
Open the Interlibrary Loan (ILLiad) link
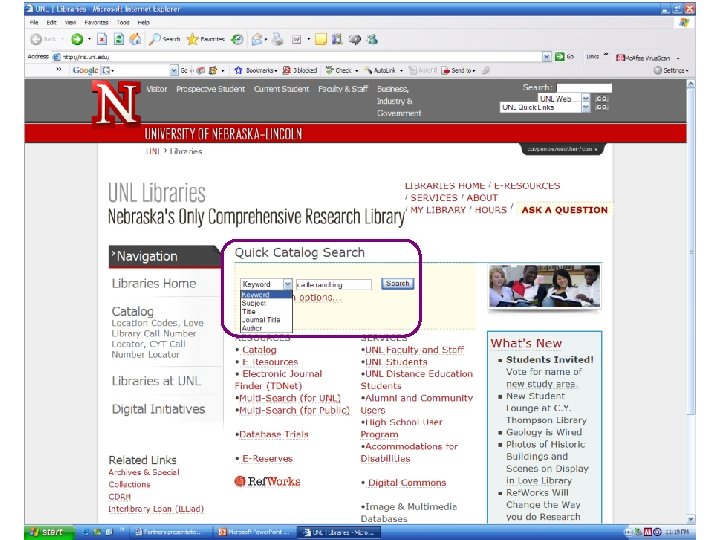pyautogui.click(x=156, y=509)
